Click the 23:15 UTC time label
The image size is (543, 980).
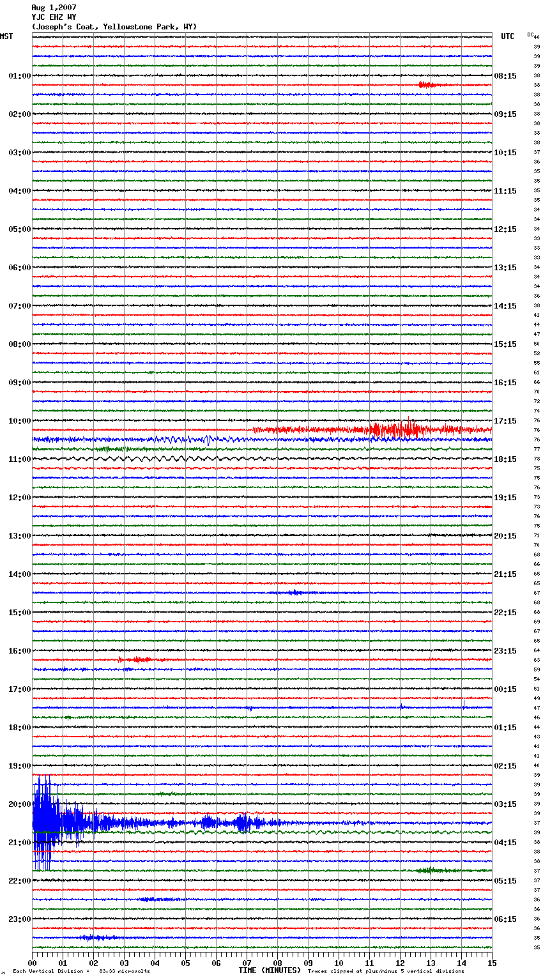(505, 651)
